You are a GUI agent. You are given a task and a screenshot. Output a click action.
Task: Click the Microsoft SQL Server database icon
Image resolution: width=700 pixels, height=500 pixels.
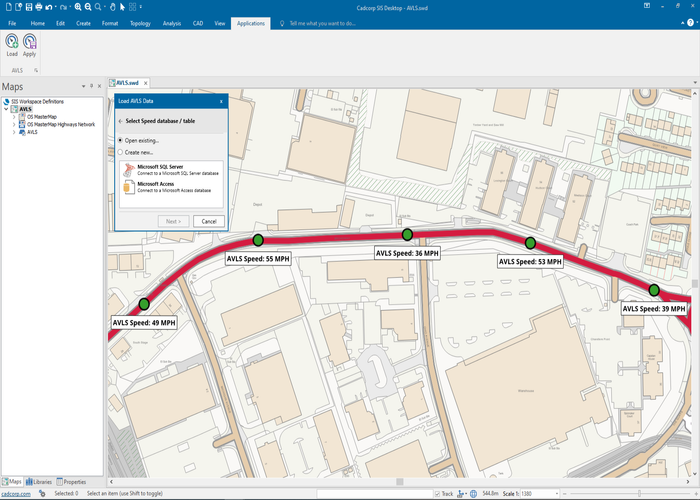(x=127, y=169)
